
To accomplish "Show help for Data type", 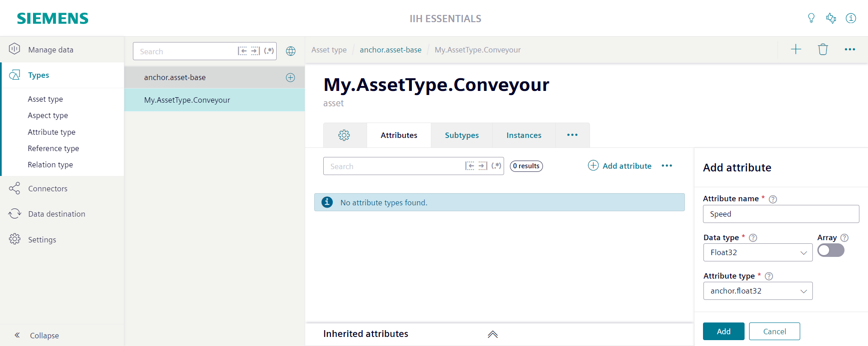I will (753, 237).
